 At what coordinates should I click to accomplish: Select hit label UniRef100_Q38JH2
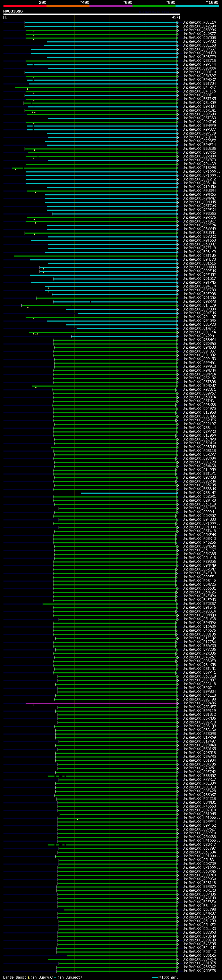pos(199,493)
